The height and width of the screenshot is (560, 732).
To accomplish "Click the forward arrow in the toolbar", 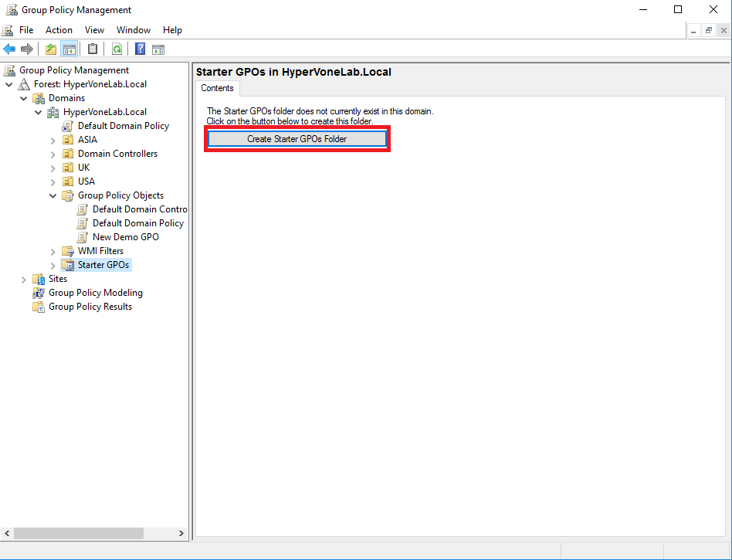I will tap(28, 49).
